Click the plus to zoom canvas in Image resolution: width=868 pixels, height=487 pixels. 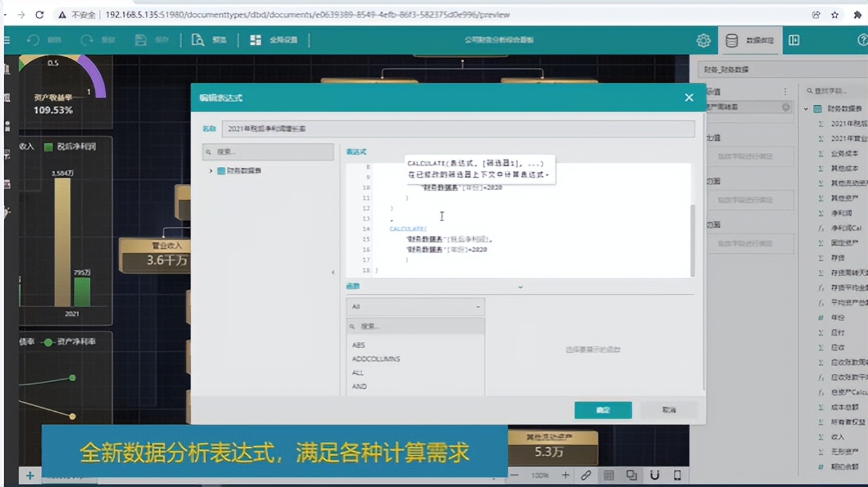(564, 475)
